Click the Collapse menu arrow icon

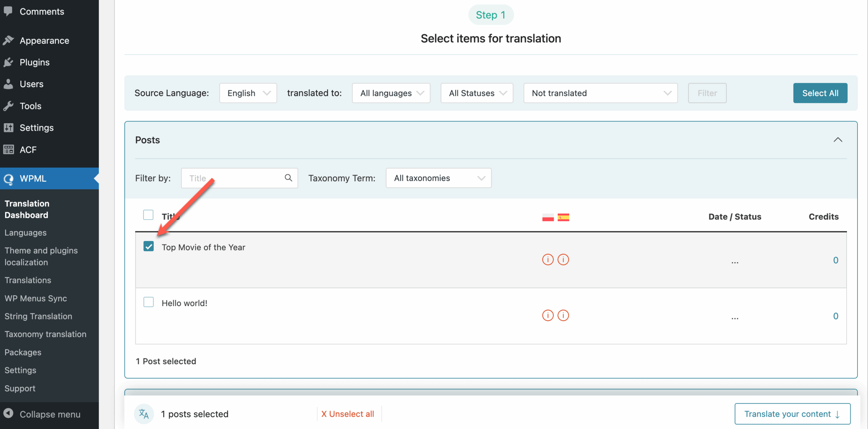pyautogui.click(x=8, y=413)
